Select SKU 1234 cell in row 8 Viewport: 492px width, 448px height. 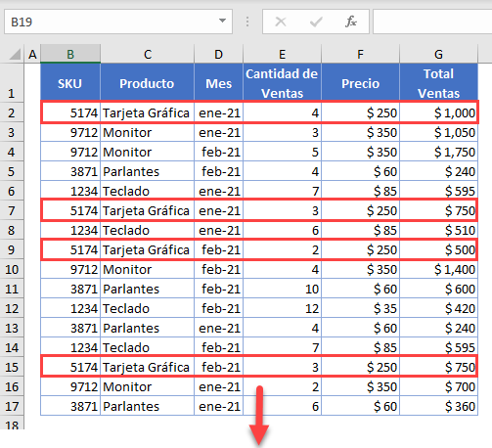[70, 230]
